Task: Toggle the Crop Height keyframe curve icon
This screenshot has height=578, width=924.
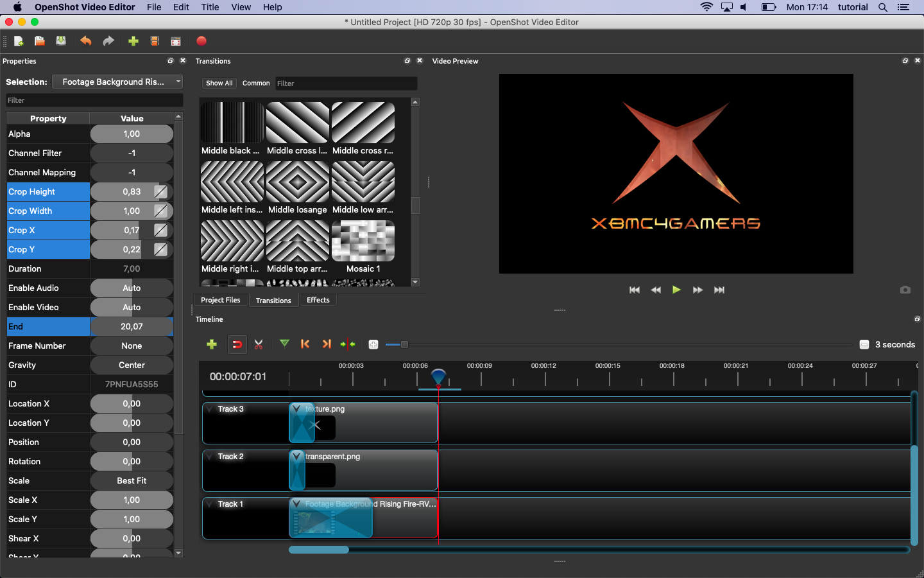Action: [160, 192]
